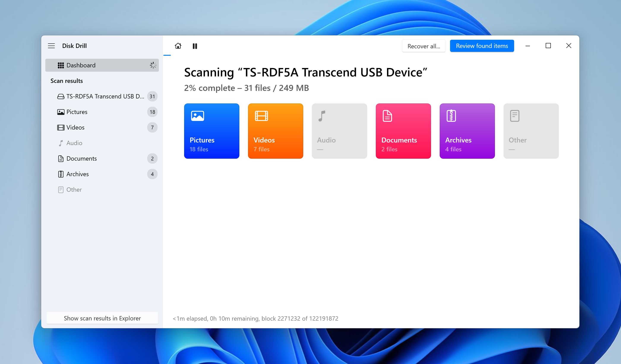The height and width of the screenshot is (364, 621).
Task: Click the page icon on Documents card
Action: pyautogui.click(x=387, y=116)
